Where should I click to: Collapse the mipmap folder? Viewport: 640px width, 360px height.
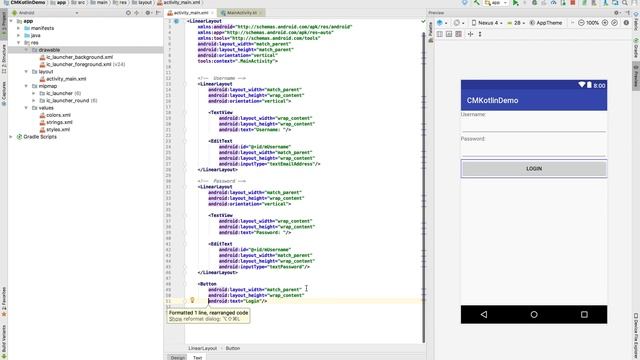pyautogui.click(x=26, y=86)
